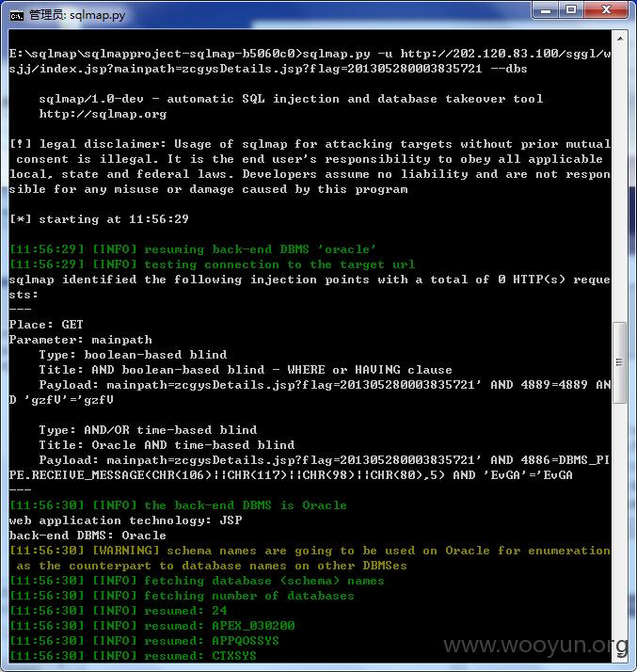Image resolution: width=637 pixels, height=672 pixels.
Task: Click 'Title: AND boolean-based blind' line
Action: click(x=246, y=370)
